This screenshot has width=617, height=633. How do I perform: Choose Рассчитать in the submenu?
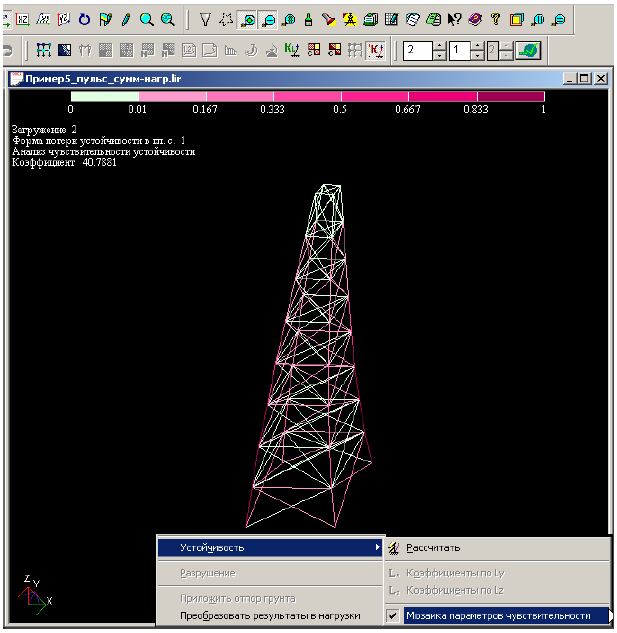pos(497,548)
